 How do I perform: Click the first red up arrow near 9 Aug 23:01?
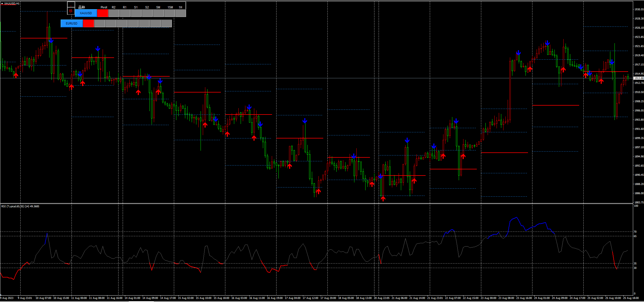coord(16,75)
